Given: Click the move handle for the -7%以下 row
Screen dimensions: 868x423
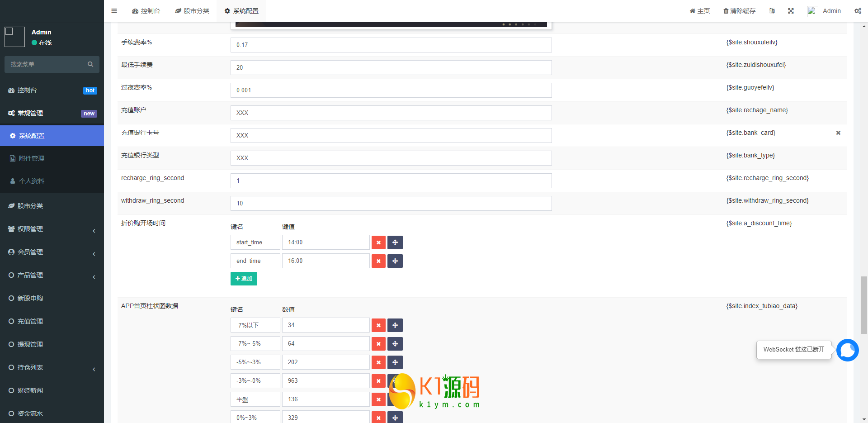Looking at the screenshot, I should point(395,325).
